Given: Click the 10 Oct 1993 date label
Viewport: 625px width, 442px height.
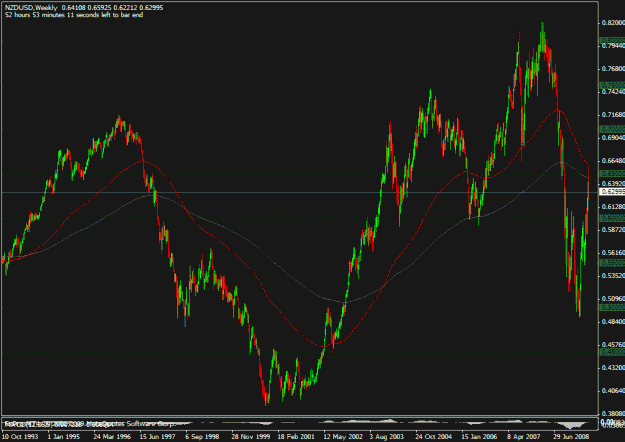Looking at the screenshot, I should pos(20,436).
